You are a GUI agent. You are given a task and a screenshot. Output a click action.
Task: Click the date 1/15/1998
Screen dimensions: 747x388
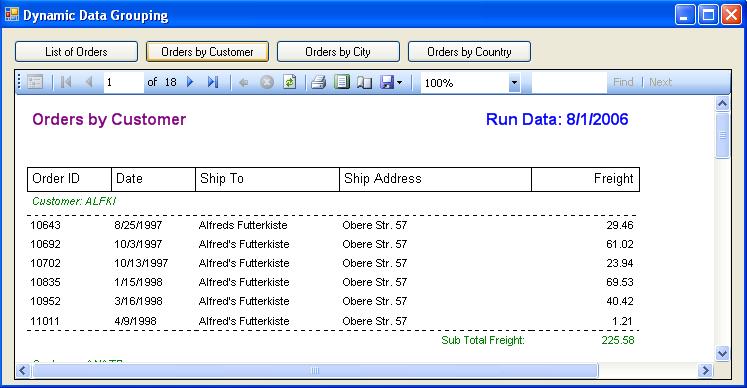pyautogui.click(x=138, y=282)
